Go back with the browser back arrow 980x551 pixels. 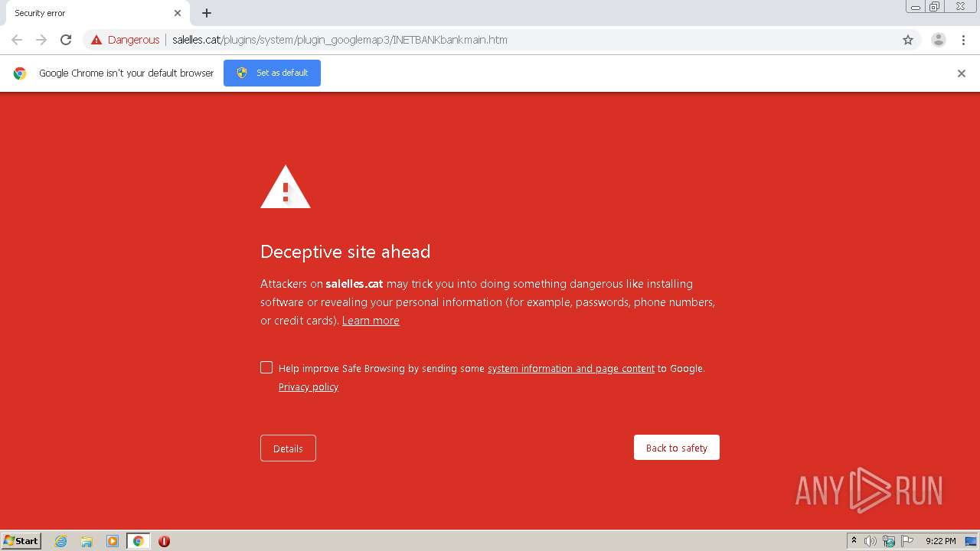(x=17, y=40)
